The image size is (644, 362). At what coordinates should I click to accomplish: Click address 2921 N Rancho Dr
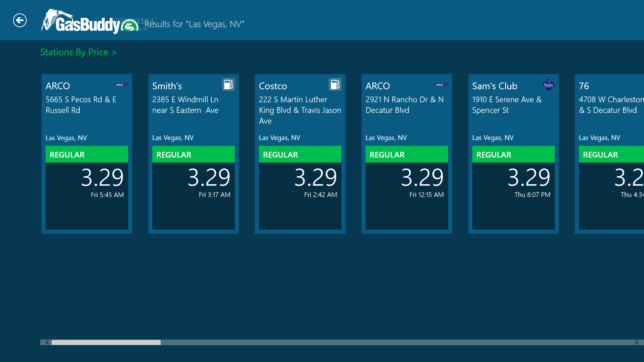405,105
